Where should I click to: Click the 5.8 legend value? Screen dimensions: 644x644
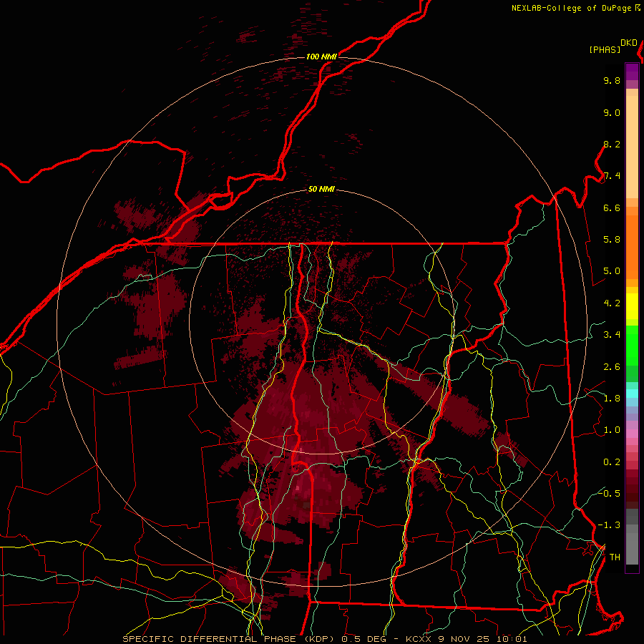(612, 240)
